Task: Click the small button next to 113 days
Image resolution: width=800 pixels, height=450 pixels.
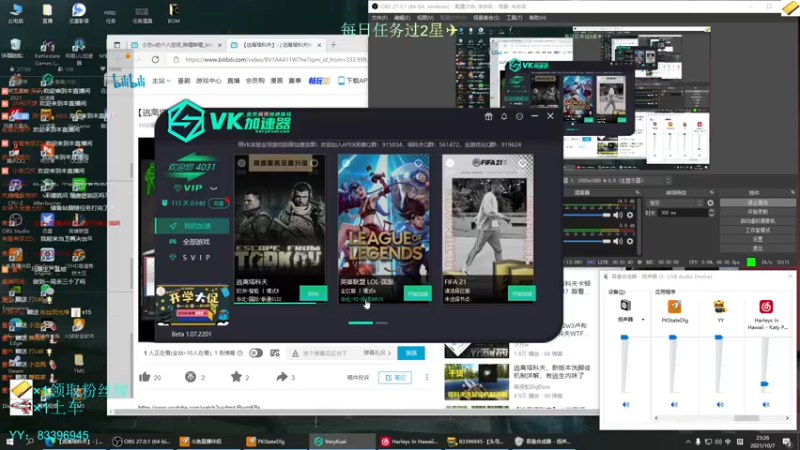Action: point(219,203)
